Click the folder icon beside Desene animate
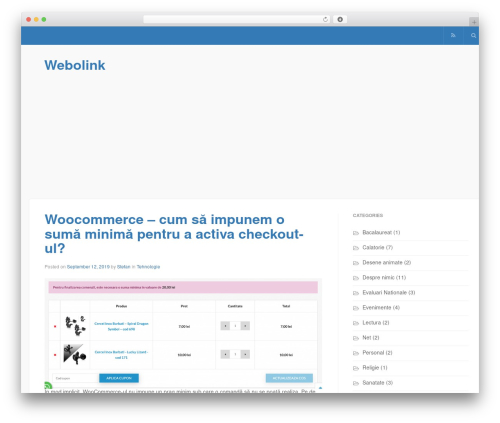 tap(356, 263)
